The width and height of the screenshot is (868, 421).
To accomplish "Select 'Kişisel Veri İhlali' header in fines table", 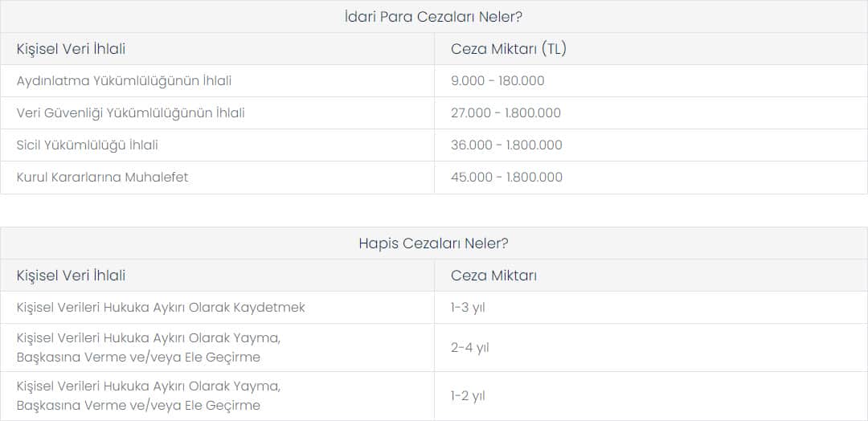I will click(x=71, y=49).
